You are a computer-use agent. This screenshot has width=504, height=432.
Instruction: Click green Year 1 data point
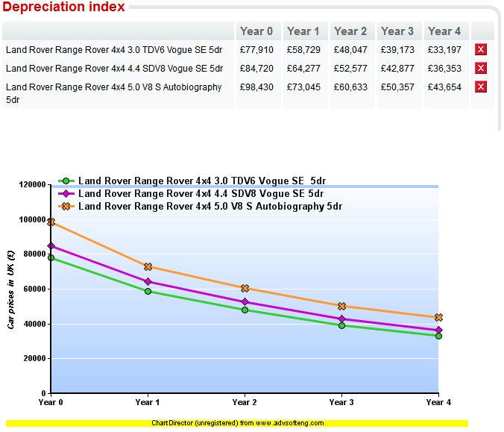point(148,292)
